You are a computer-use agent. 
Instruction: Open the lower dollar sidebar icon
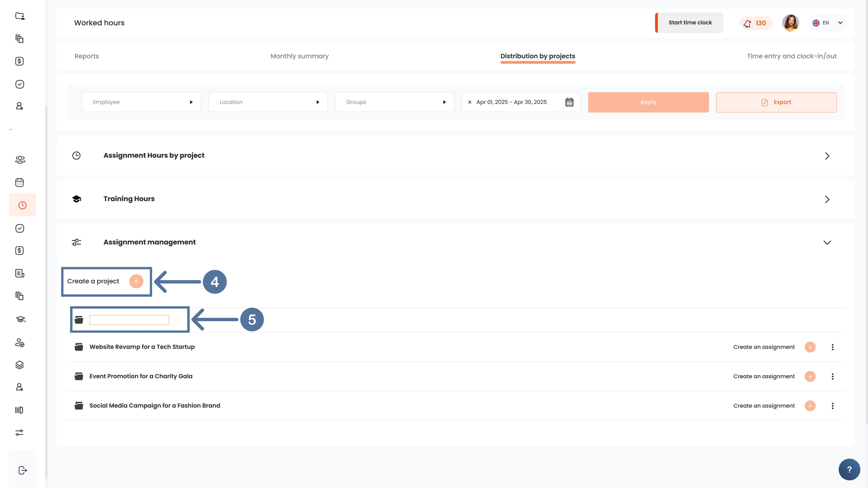[x=20, y=251]
